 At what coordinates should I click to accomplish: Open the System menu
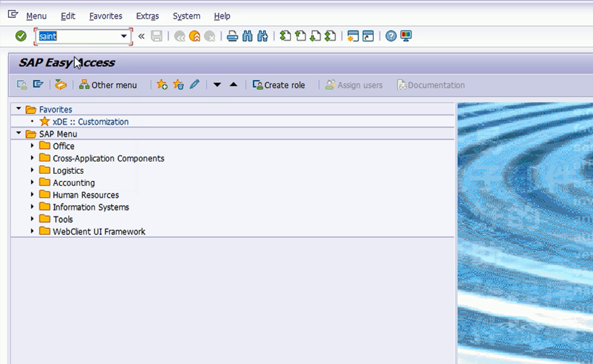pos(186,16)
